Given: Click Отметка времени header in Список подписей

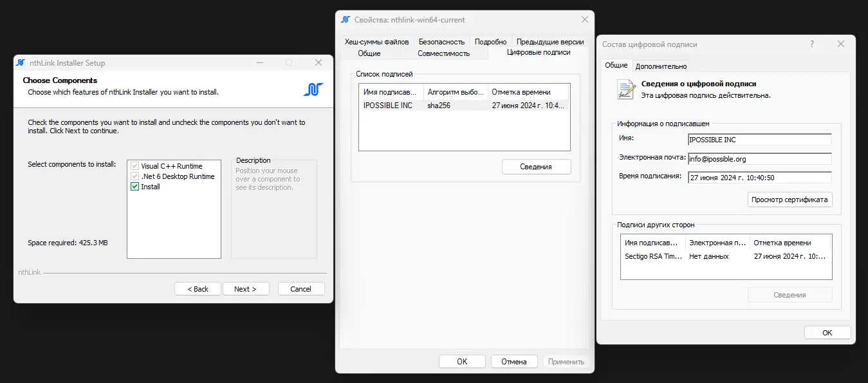Looking at the screenshot, I should 528,92.
